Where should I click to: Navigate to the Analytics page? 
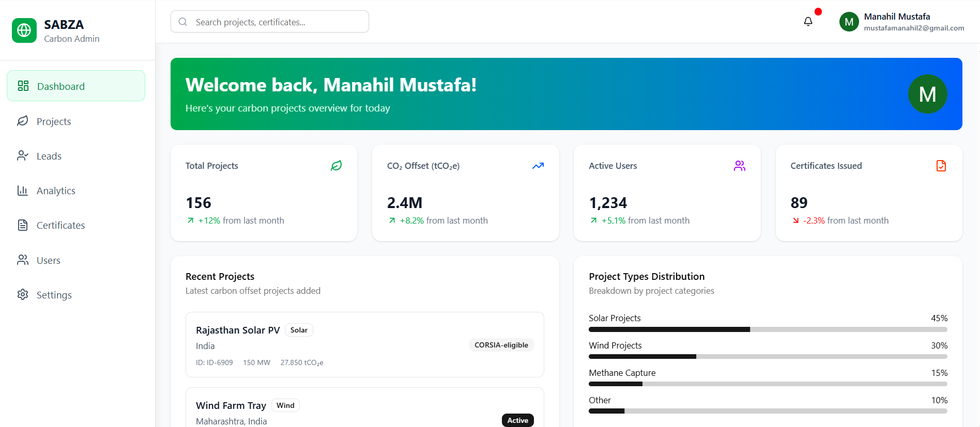pyautogui.click(x=56, y=191)
